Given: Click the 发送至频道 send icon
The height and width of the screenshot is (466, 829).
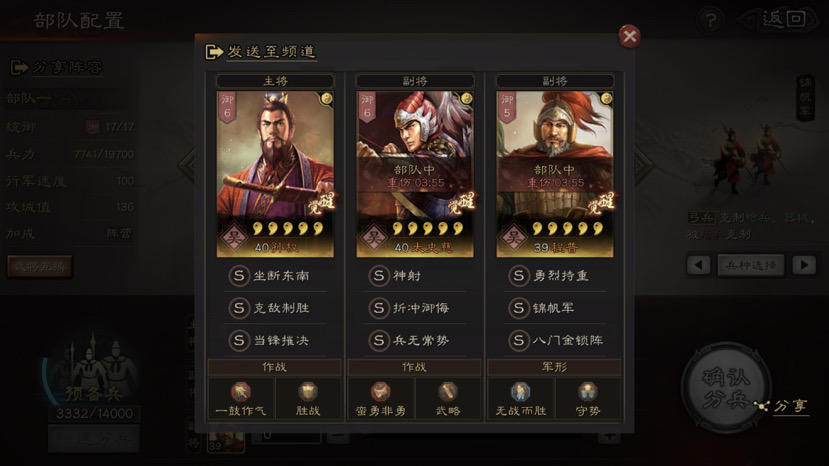Looking at the screenshot, I should [x=214, y=52].
